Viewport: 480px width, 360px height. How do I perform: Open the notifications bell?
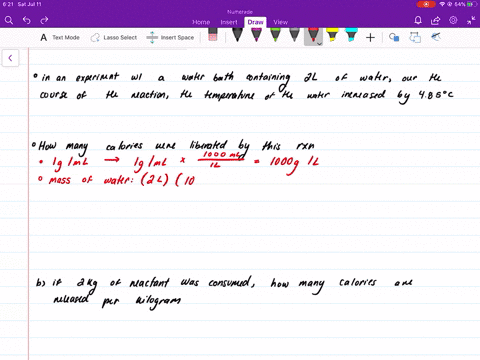[x=418, y=20]
